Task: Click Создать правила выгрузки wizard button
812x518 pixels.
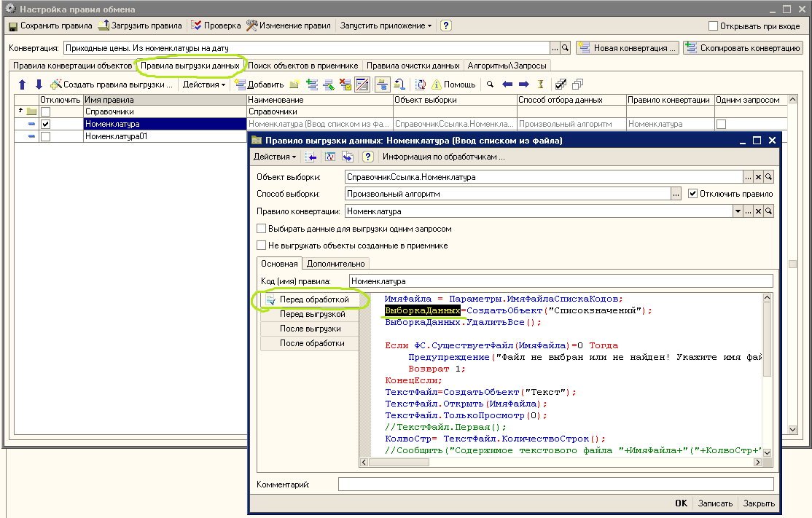Action: [112, 85]
